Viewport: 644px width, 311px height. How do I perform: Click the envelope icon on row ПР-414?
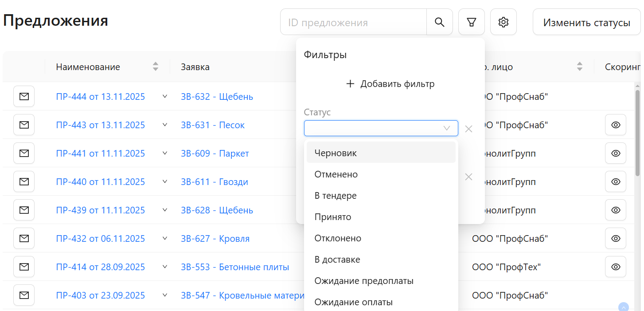(23, 267)
